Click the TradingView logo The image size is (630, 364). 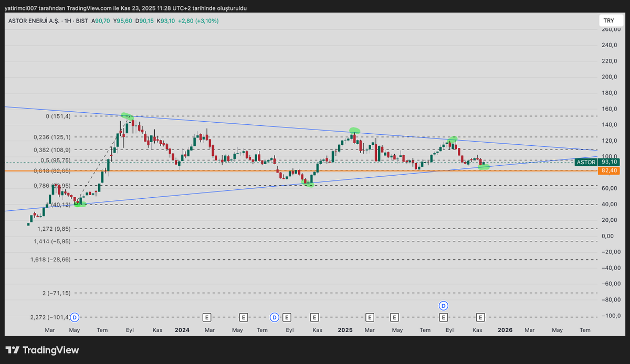tap(42, 350)
